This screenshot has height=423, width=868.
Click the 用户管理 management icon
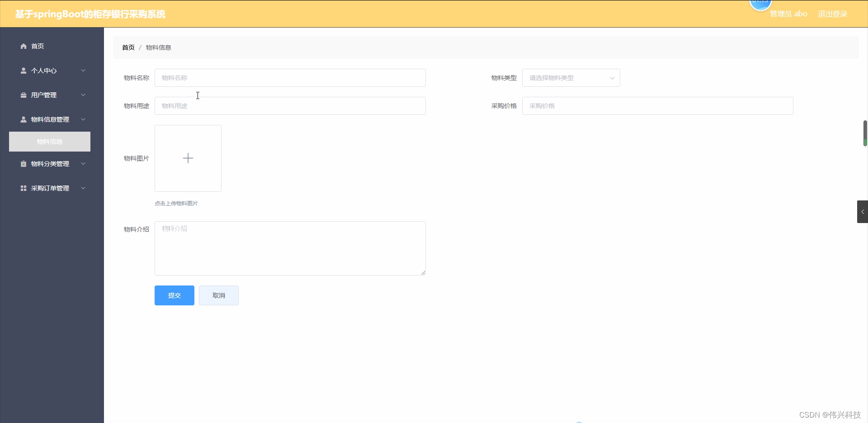[23, 95]
